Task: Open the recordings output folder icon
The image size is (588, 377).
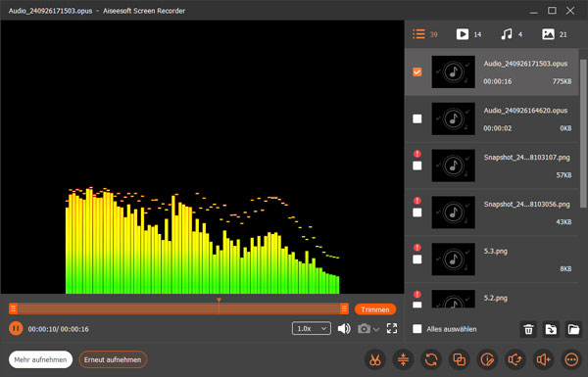Action: (x=573, y=329)
